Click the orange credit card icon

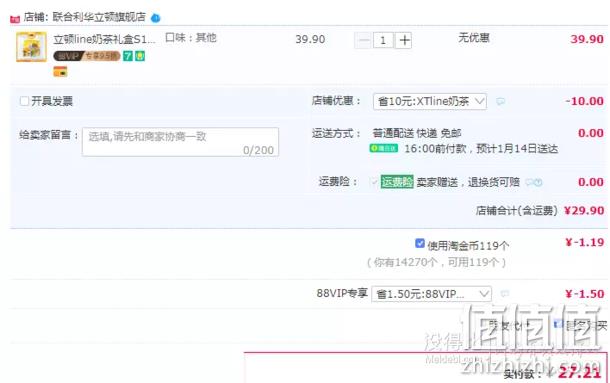(x=60, y=72)
